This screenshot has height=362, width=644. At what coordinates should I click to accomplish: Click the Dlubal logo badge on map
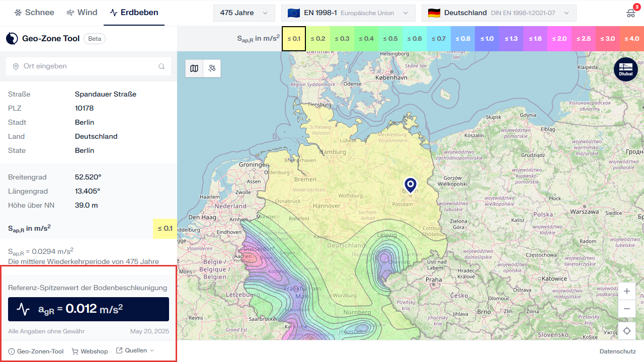625,69
